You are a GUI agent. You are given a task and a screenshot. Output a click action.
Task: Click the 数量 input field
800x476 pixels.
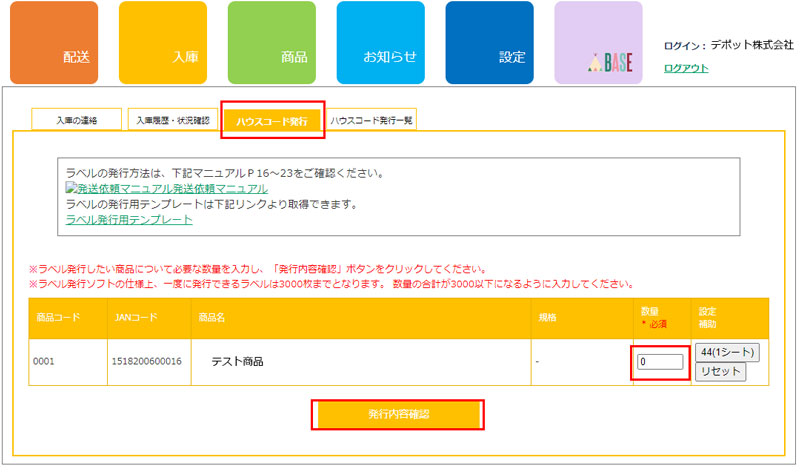coord(660,361)
